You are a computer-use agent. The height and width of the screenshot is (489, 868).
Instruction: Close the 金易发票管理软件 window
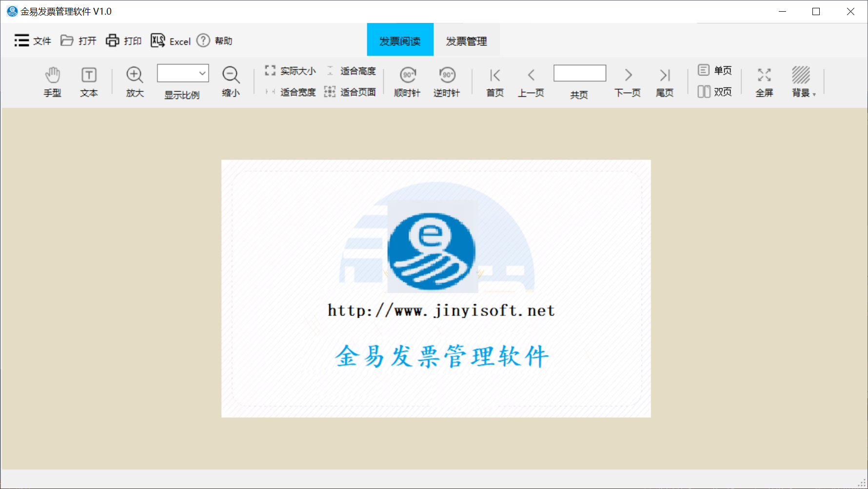tap(850, 11)
